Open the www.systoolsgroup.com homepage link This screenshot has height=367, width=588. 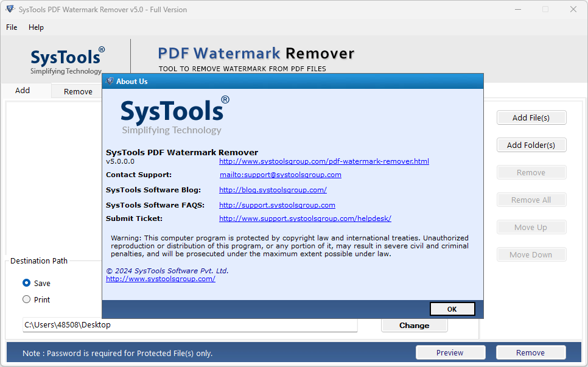pos(161,279)
